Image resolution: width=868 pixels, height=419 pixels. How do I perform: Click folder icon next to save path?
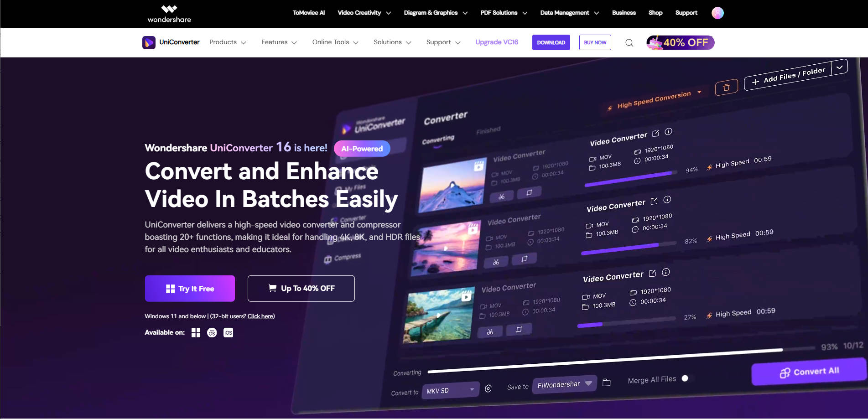click(606, 383)
